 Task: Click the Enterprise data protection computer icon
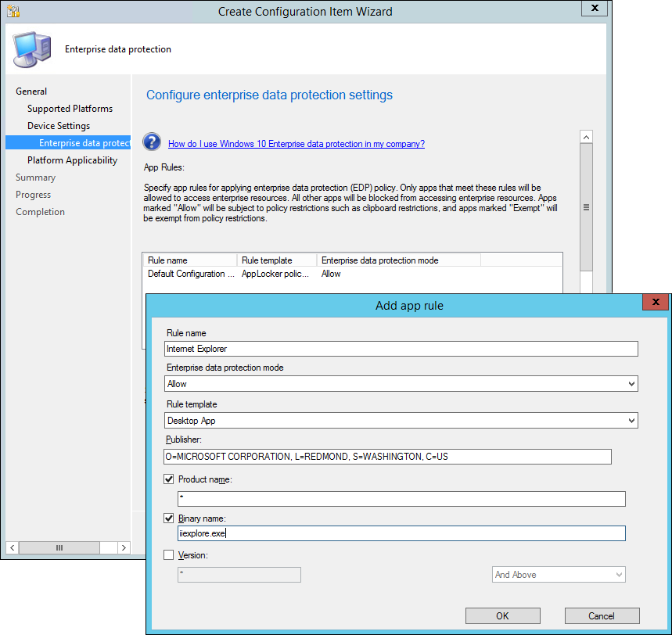[x=33, y=48]
